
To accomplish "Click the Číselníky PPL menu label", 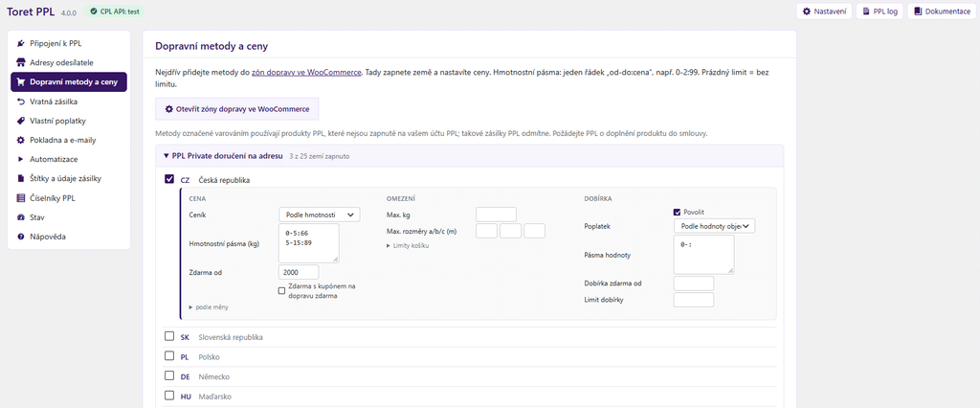I will pos(53,198).
